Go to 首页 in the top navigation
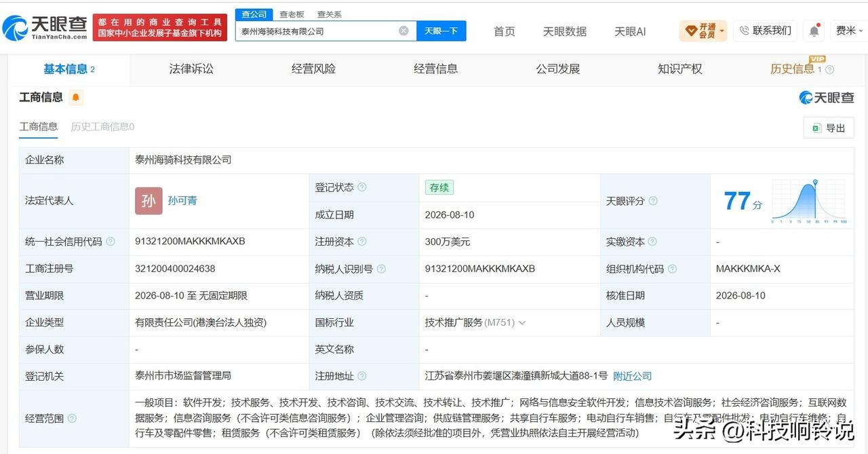 [x=504, y=31]
